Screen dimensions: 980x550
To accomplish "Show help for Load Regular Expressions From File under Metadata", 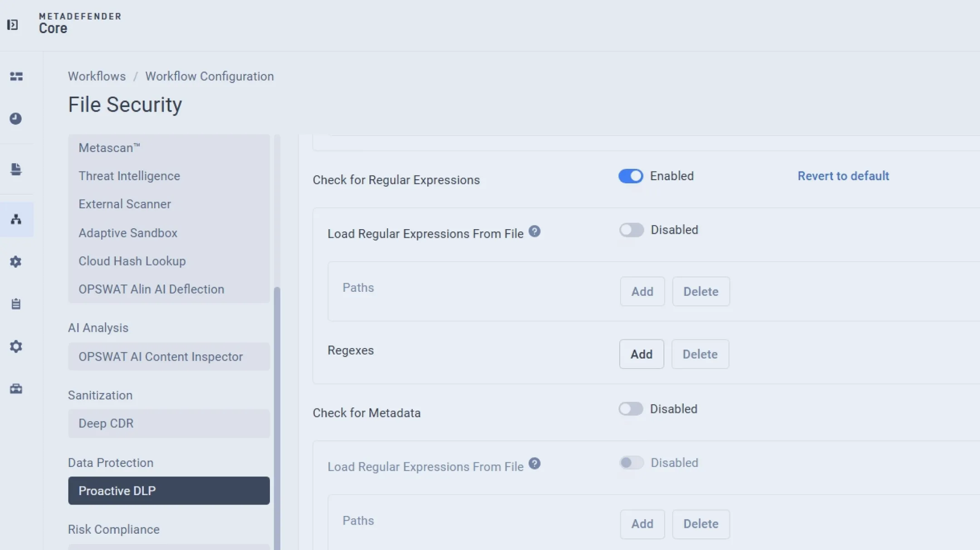I will coord(534,464).
